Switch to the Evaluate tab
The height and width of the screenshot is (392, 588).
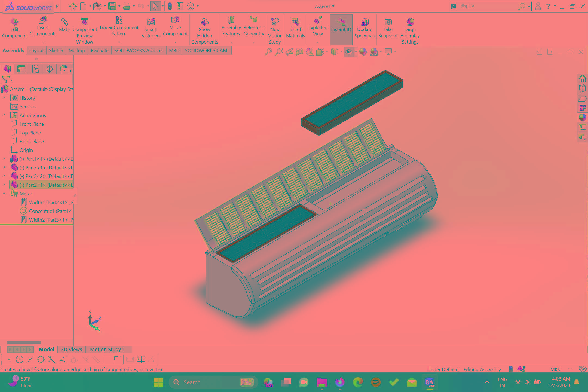(x=99, y=51)
